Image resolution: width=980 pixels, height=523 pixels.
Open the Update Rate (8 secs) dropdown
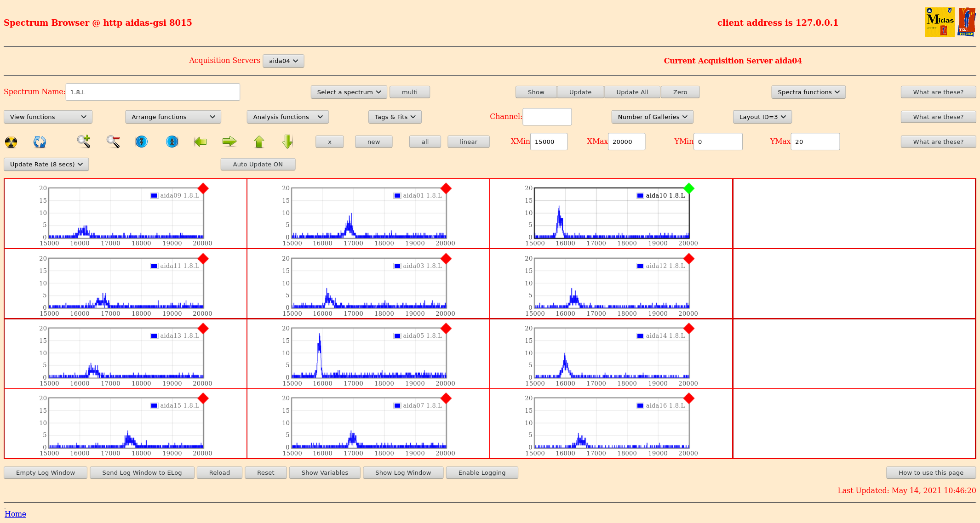pos(46,164)
